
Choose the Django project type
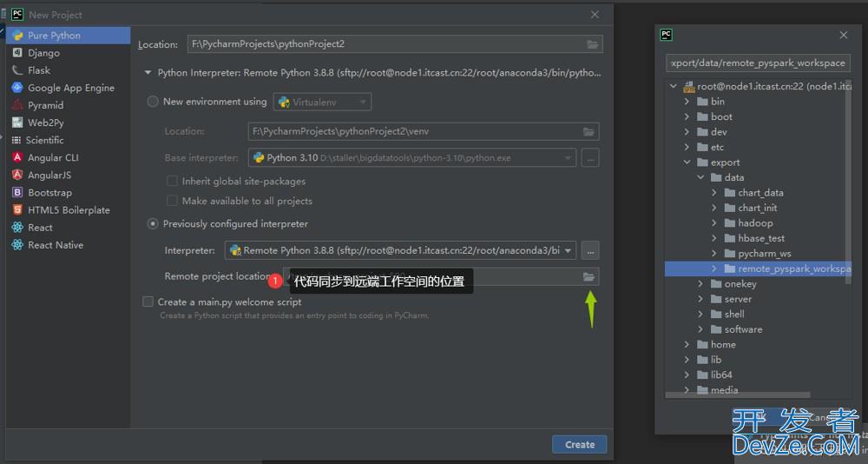[x=43, y=53]
